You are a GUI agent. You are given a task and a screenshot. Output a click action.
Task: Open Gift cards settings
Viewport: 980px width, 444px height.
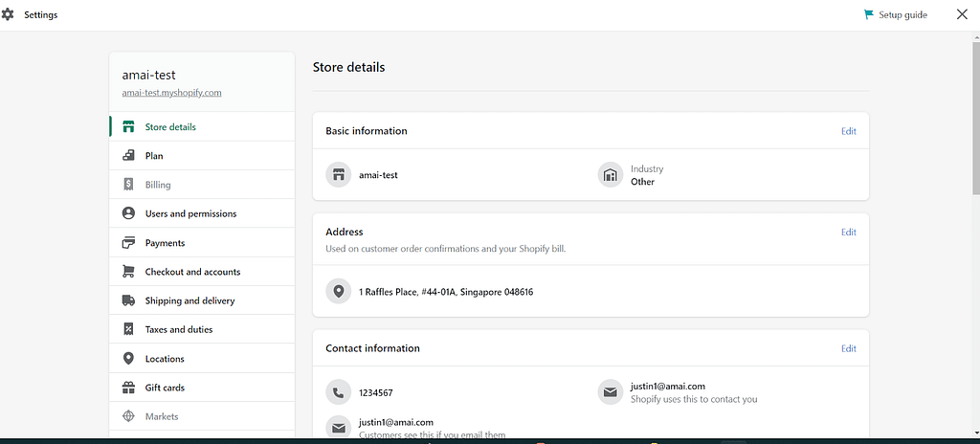pyautogui.click(x=202, y=388)
